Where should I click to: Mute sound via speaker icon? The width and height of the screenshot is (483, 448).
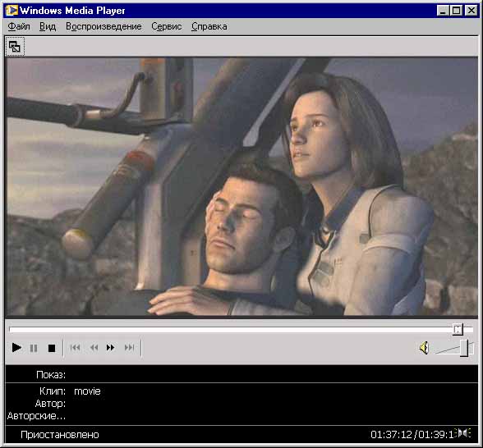pos(424,348)
